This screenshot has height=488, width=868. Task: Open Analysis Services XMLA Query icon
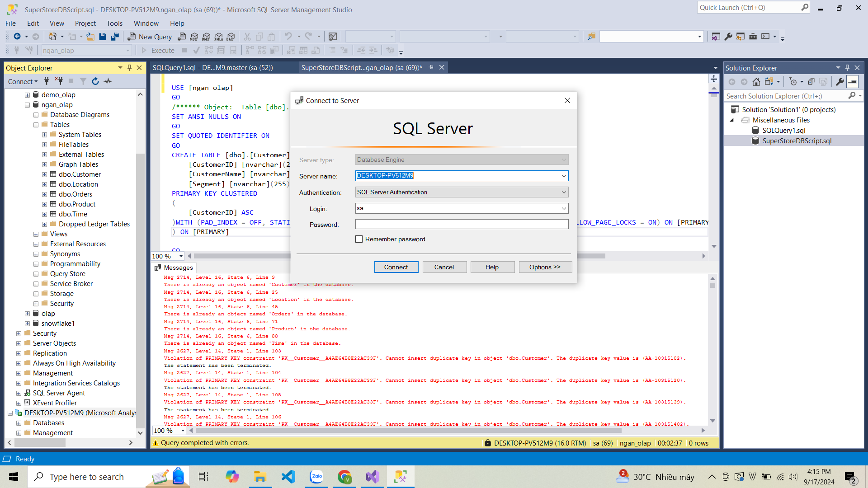[x=219, y=37]
